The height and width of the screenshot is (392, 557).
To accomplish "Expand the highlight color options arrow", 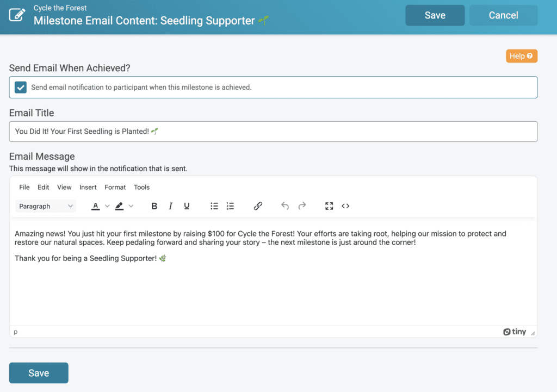I will point(131,206).
